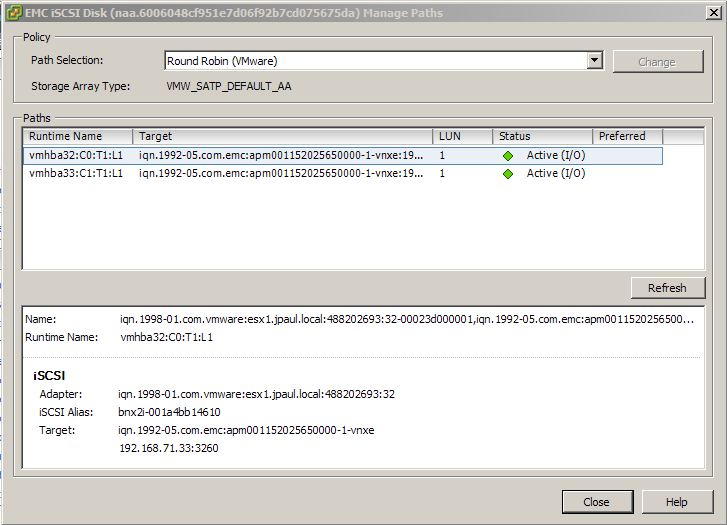Click VMW_SATP_DEFAULT_AA storage array type value
Image resolution: width=727 pixels, height=525 pixels.
[x=229, y=86]
